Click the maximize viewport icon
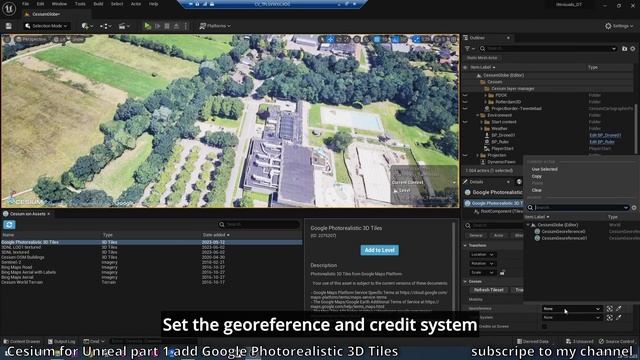The width and height of the screenshot is (640, 360). coord(453,40)
